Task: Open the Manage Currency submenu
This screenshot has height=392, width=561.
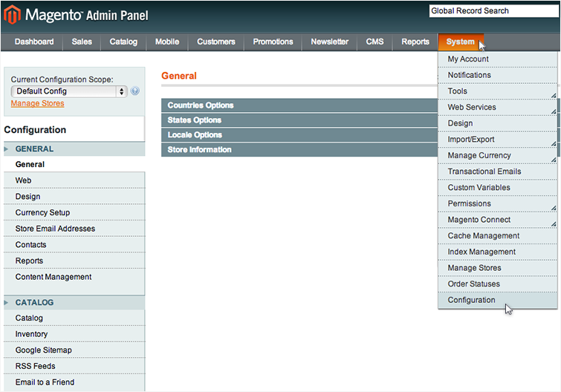Action: (497, 155)
